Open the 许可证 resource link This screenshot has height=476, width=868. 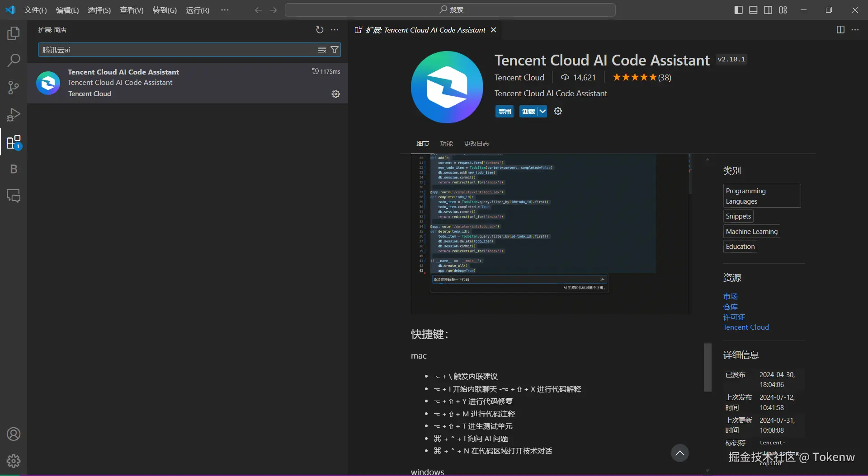click(x=734, y=317)
